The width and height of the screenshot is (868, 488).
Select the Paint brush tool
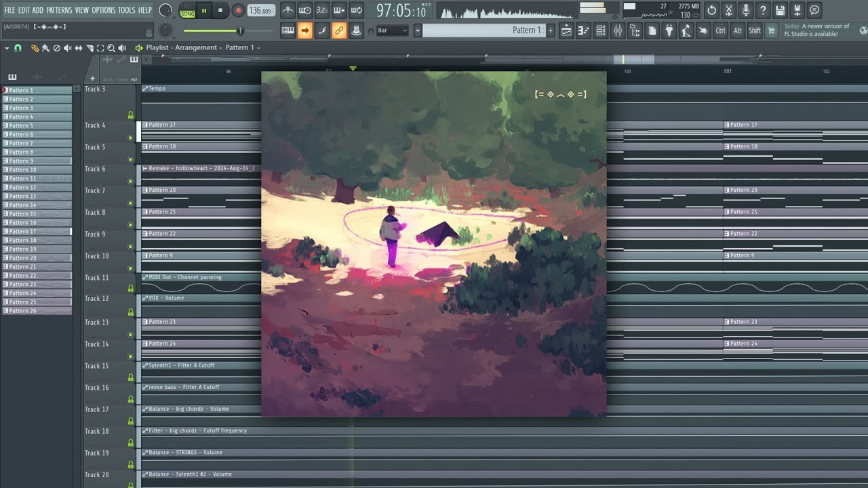[45, 48]
